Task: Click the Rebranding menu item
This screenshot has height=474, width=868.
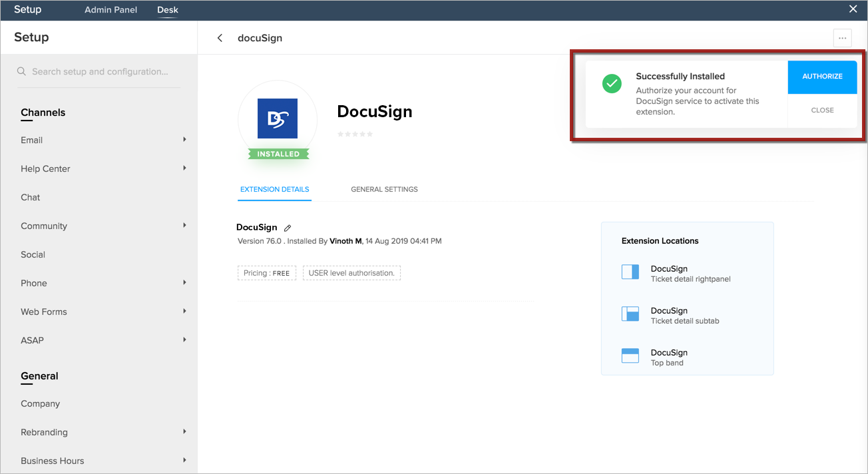Action: pos(45,432)
